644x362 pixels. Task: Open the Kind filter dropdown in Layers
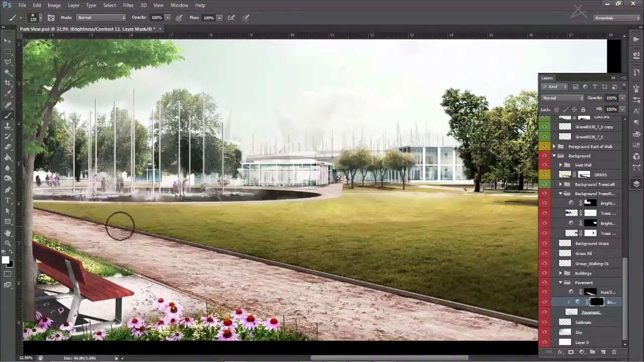click(x=554, y=87)
